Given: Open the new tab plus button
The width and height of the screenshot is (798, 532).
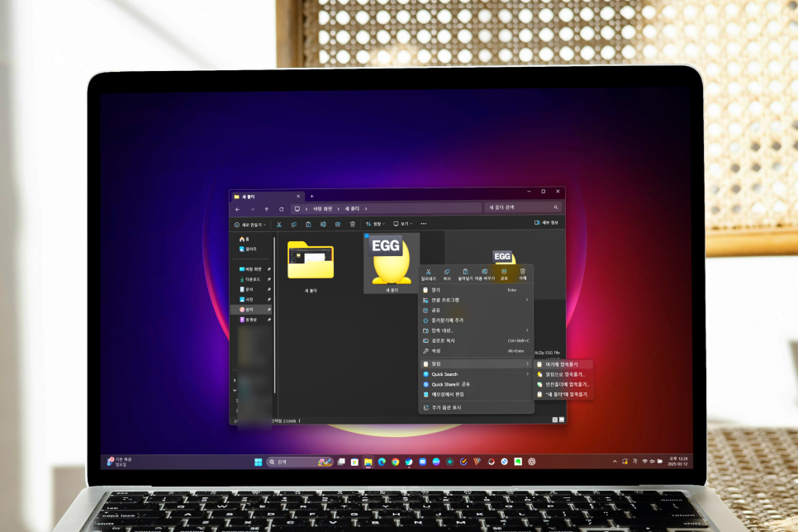Looking at the screenshot, I should click(x=312, y=196).
